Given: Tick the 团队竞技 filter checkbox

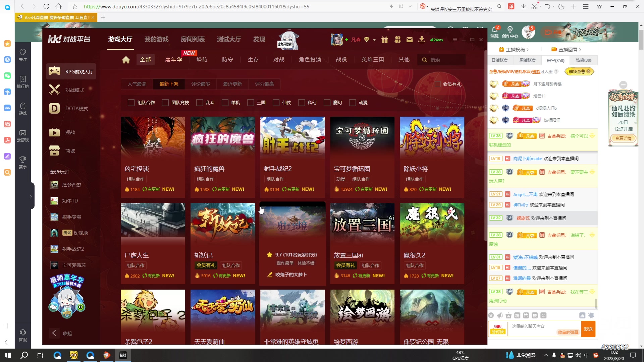Looking at the screenshot, I should tap(165, 103).
